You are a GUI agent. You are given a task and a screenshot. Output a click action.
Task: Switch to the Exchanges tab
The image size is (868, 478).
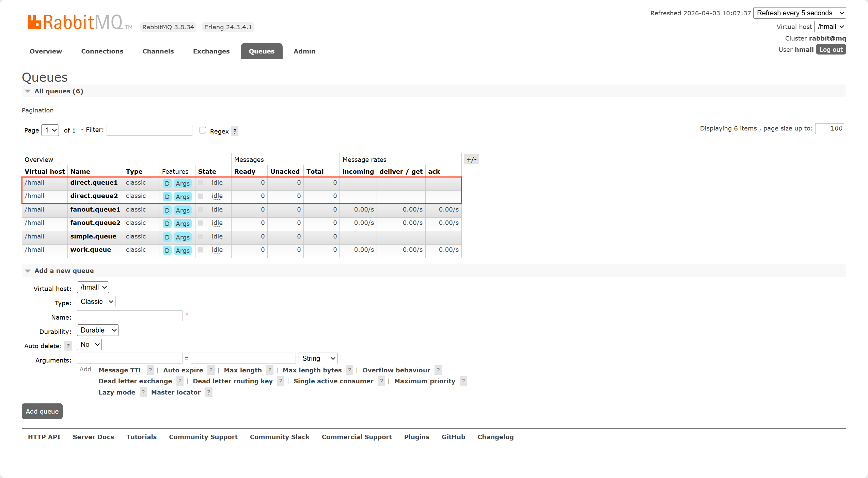pyautogui.click(x=211, y=51)
